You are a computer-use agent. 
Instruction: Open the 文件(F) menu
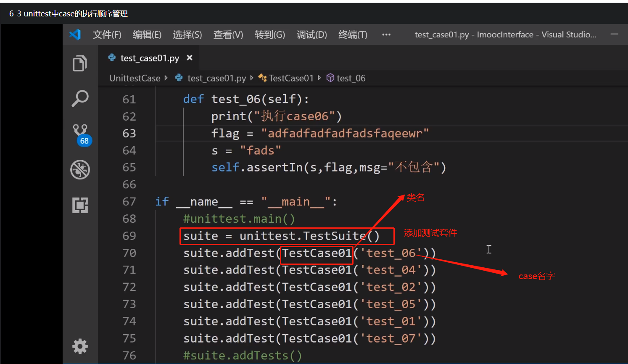pos(107,34)
